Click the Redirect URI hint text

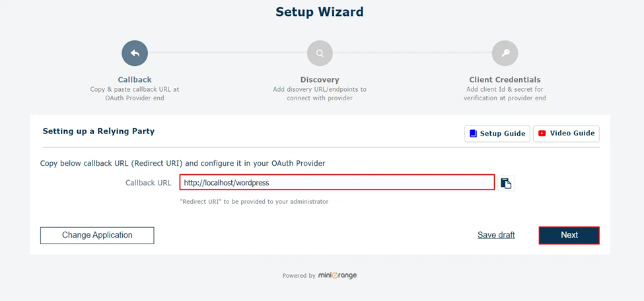tap(254, 201)
